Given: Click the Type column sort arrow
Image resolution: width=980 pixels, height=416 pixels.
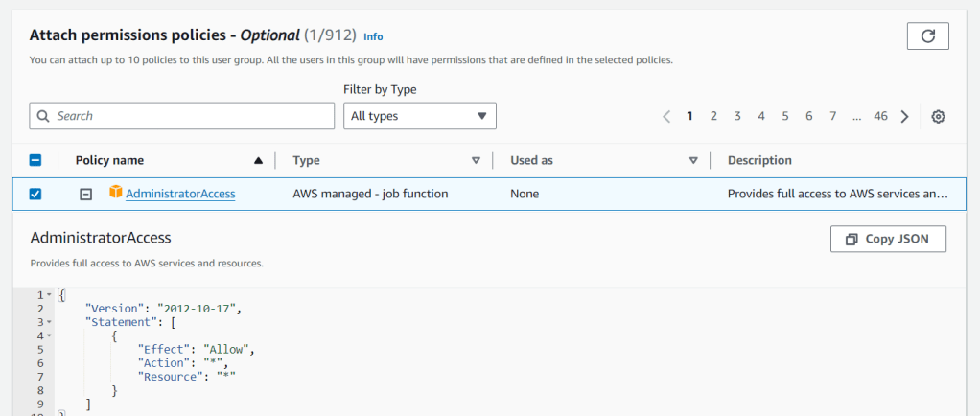Looking at the screenshot, I should click(x=476, y=160).
